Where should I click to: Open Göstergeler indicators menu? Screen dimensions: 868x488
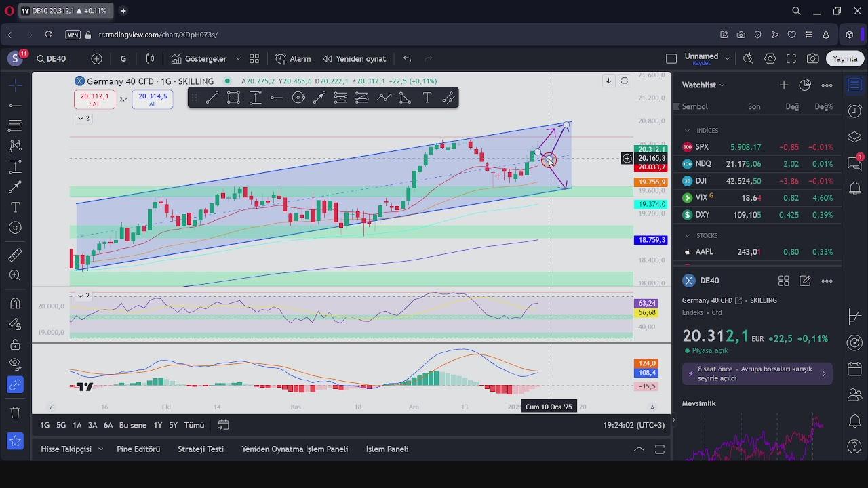pyautogui.click(x=199, y=59)
